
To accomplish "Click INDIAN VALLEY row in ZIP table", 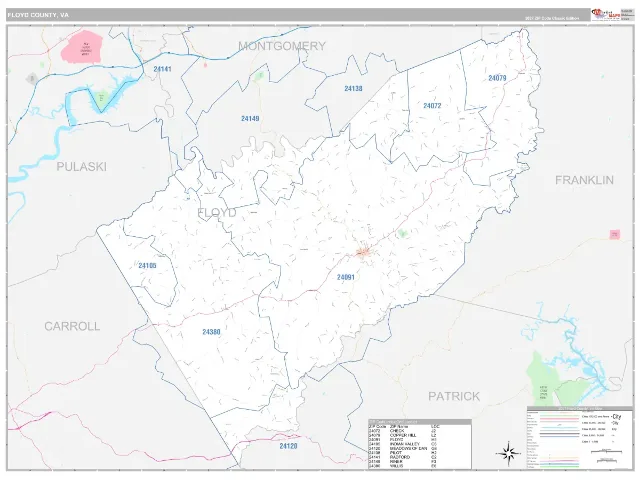I will (420, 444).
